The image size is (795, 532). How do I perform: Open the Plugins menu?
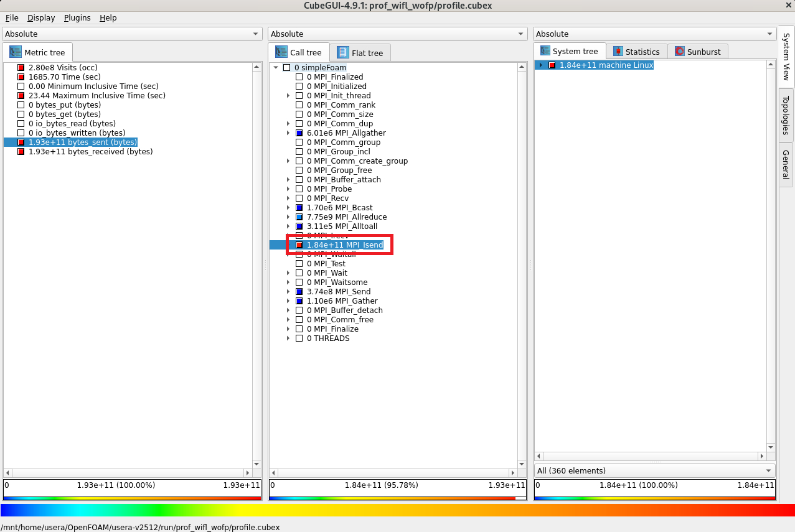77,18
